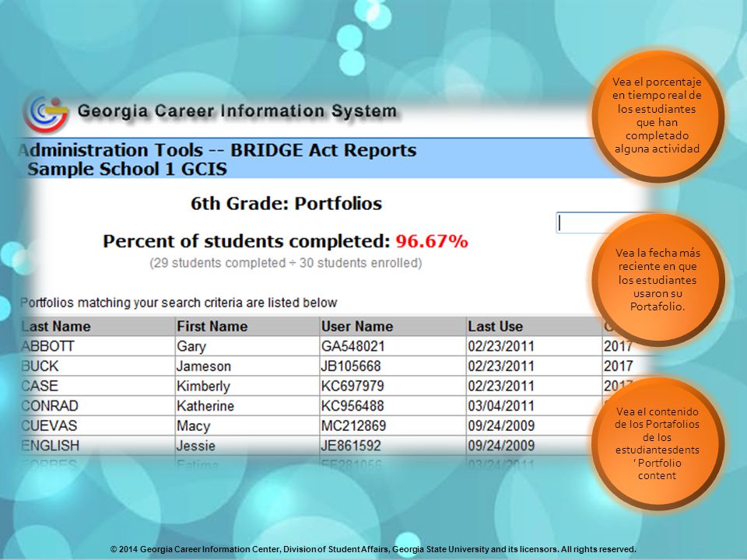This screenshot has width=747, height=560.
Task: Click Macy Cuevas's last use date 09/24/2009
Action: click(x=501, y=425)
